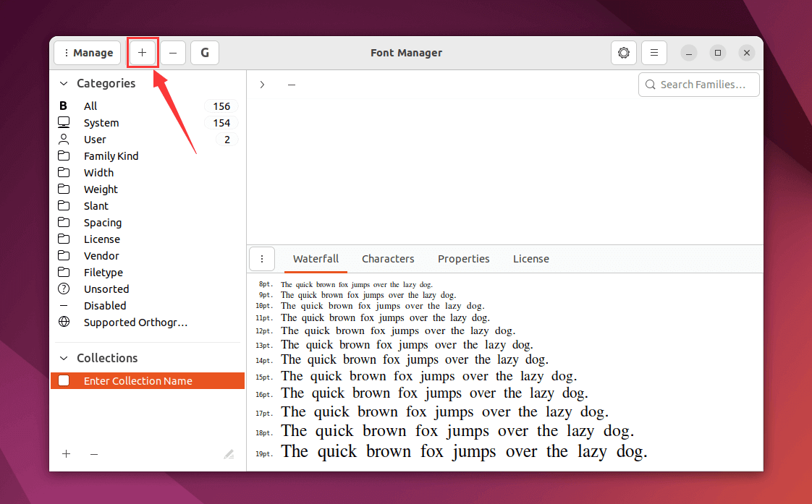
Task: Collapse the Collections section
Action: click(64, 358)
